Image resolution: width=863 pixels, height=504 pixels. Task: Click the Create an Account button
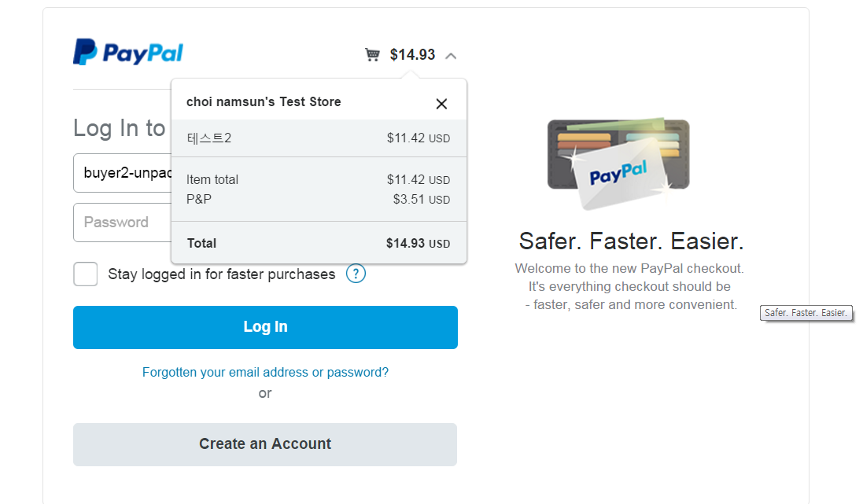265,444
